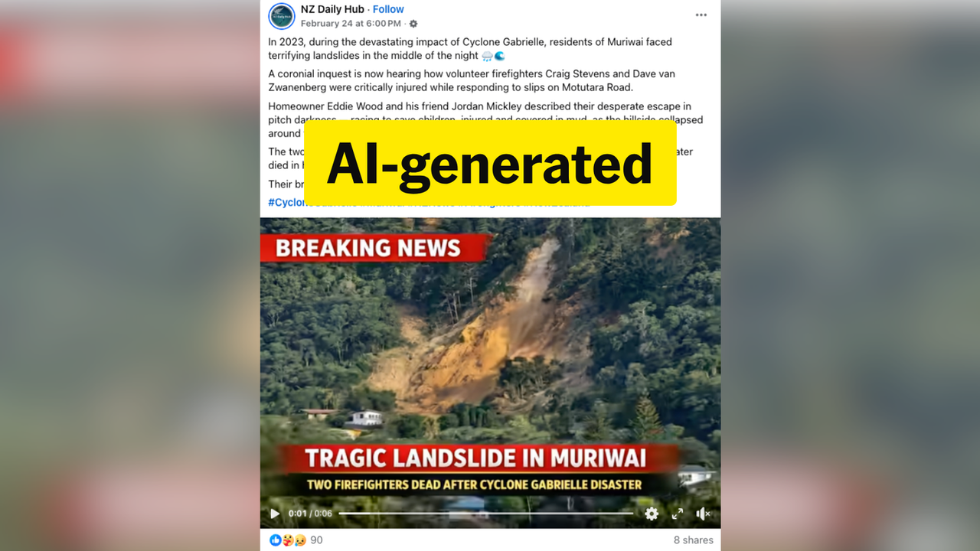
Task: Expand the video to fullscreen
Action: (678, 514)
